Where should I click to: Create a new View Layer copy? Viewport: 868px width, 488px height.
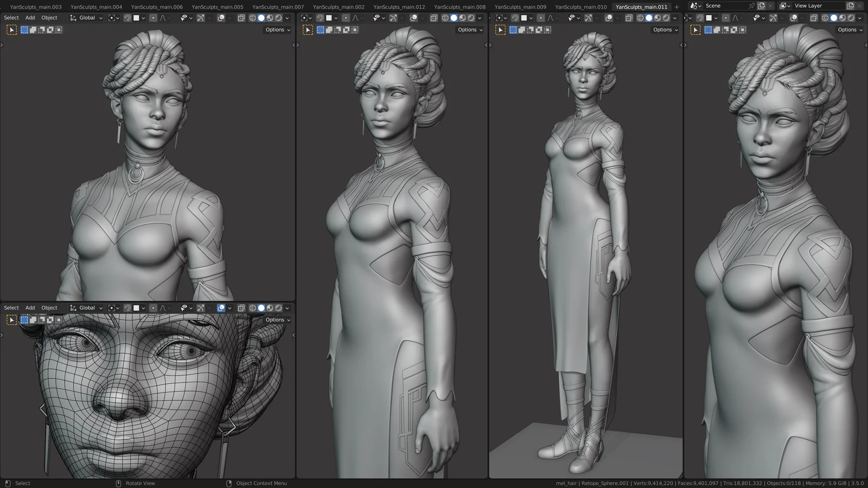[850, 5]
